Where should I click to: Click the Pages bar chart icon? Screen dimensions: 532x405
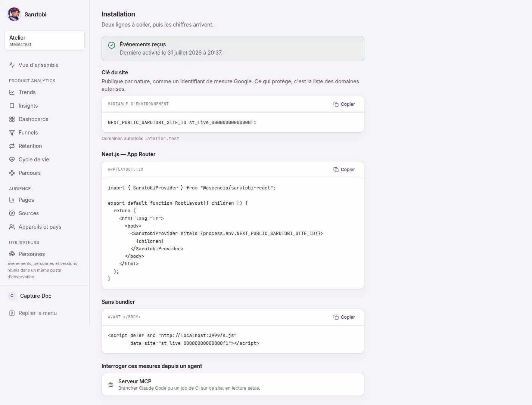point(12,200)
